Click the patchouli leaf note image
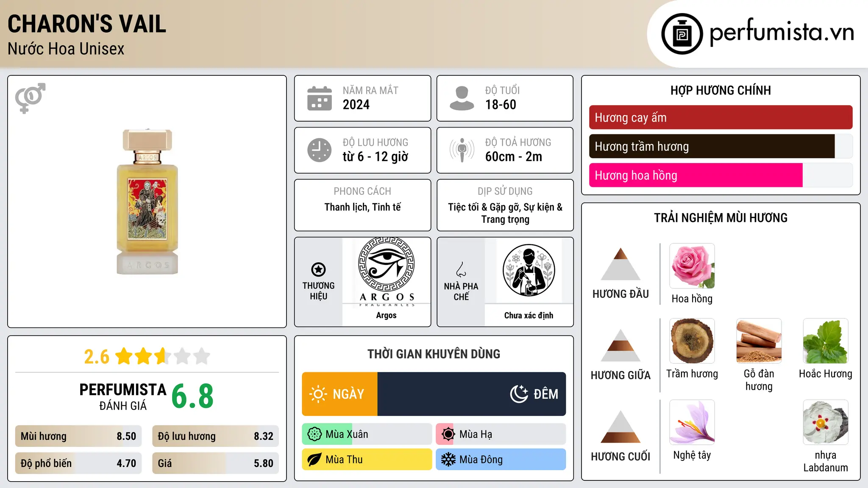 point(826,341)
